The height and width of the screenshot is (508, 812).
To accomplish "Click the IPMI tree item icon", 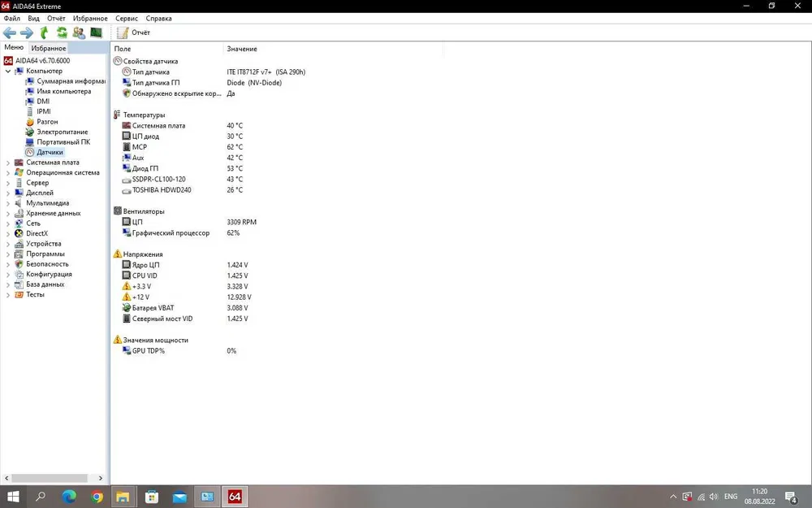I will coord(29,111).
